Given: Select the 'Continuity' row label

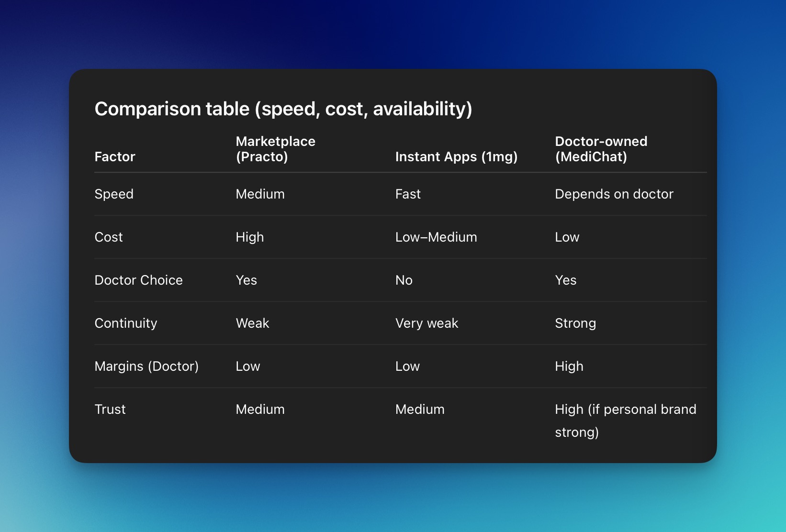Looking at the screenshot, I should click(x=125, y=323).
